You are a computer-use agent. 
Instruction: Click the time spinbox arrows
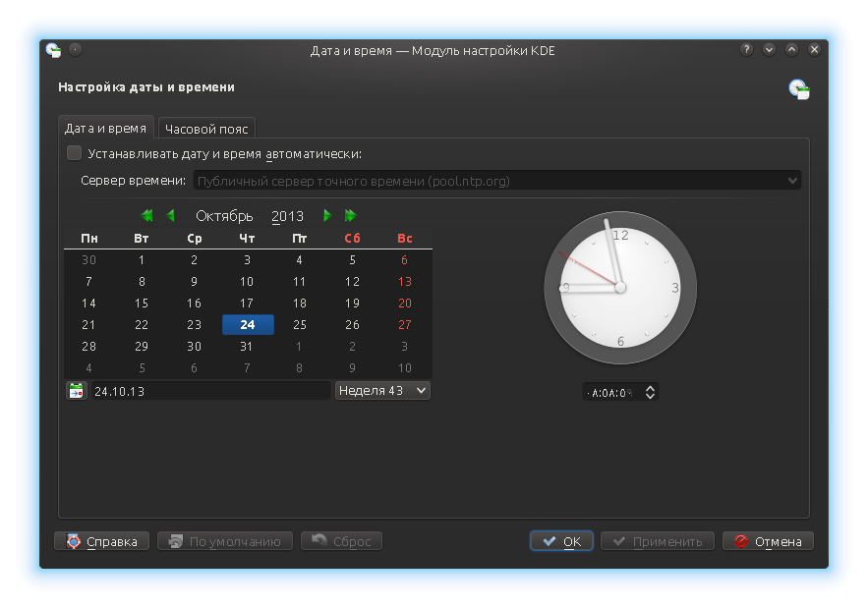(x=650, y=392)
